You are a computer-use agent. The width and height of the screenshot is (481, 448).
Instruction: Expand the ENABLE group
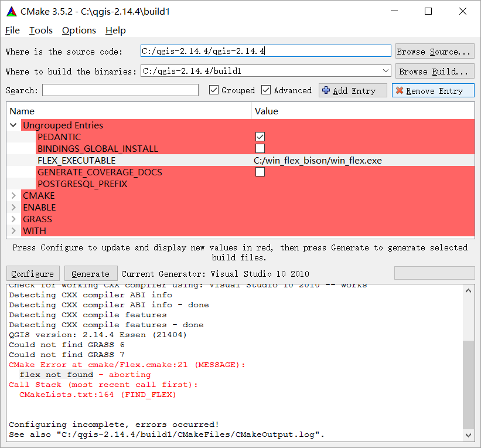tap(13, 207)
